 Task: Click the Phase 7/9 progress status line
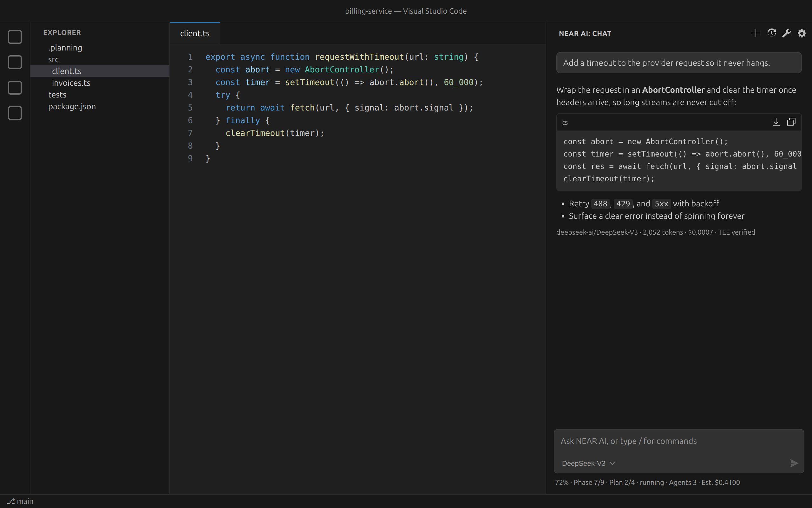647,483
